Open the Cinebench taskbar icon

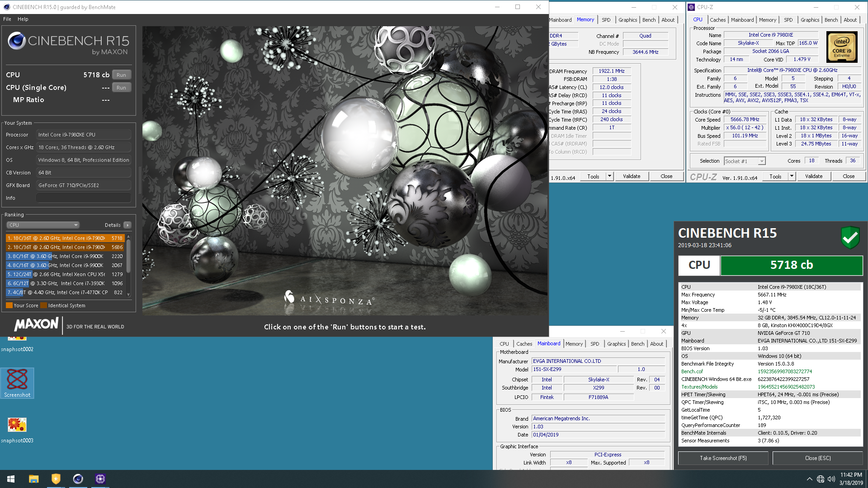(78, 479)
